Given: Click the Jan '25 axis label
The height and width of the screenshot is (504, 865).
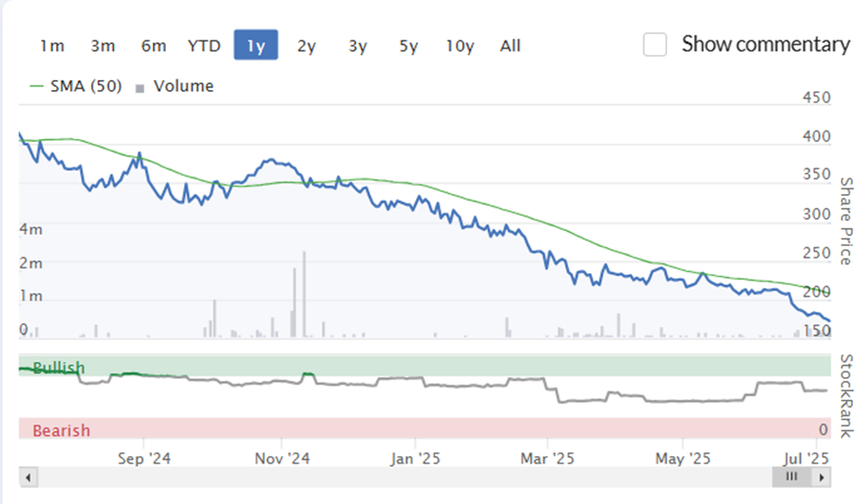Looking at the screenshot, I should click(x=415, y=459).
